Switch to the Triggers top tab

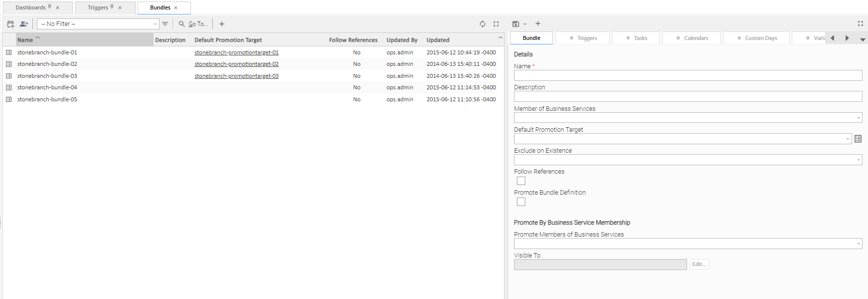click(x=98, y=8)
